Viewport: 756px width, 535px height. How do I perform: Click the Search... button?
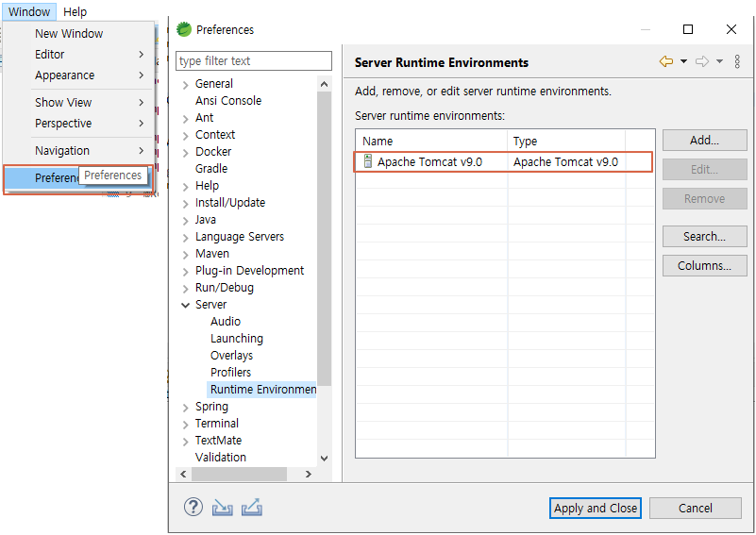pos(704,236)
